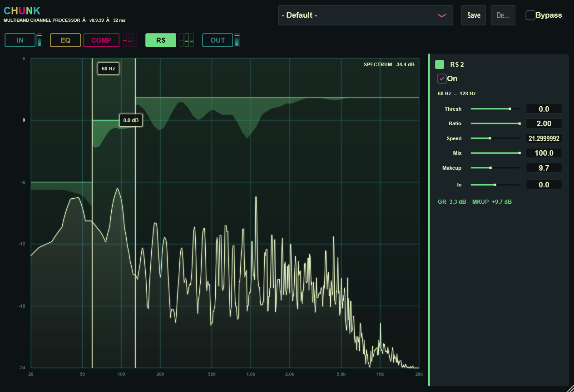Image resolution: width=574 pixels, height=392 pixels.
Task: Click the 0.0 dB threshold handle label
Action: pyautogui.click(x=131, y=120)
